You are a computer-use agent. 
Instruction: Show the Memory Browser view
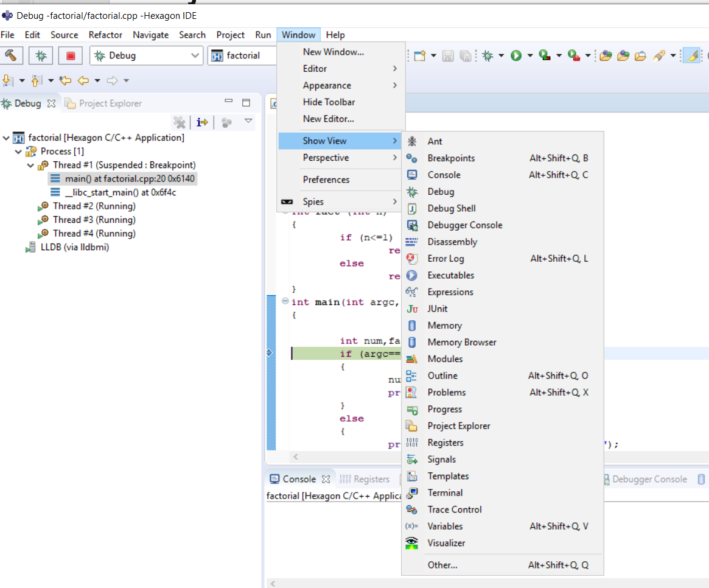502,343
